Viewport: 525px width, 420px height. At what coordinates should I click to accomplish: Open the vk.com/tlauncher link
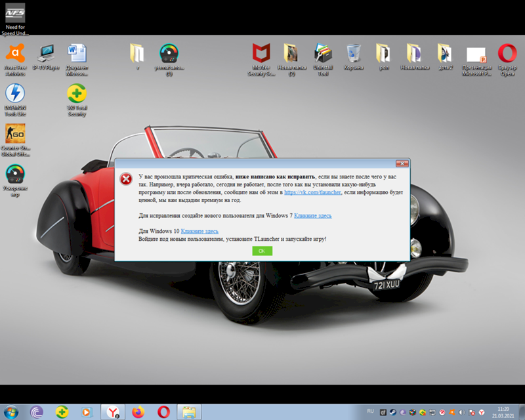pos(312,193)
